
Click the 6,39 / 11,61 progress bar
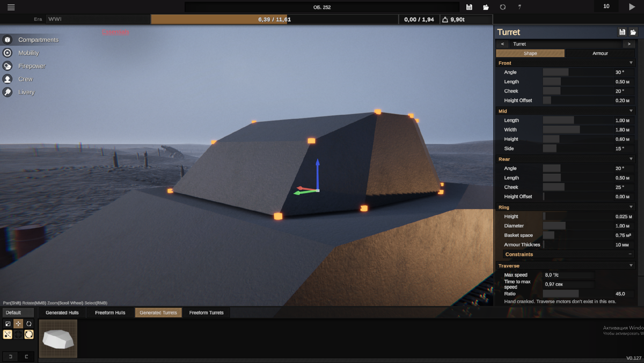(x=274, y=19)
